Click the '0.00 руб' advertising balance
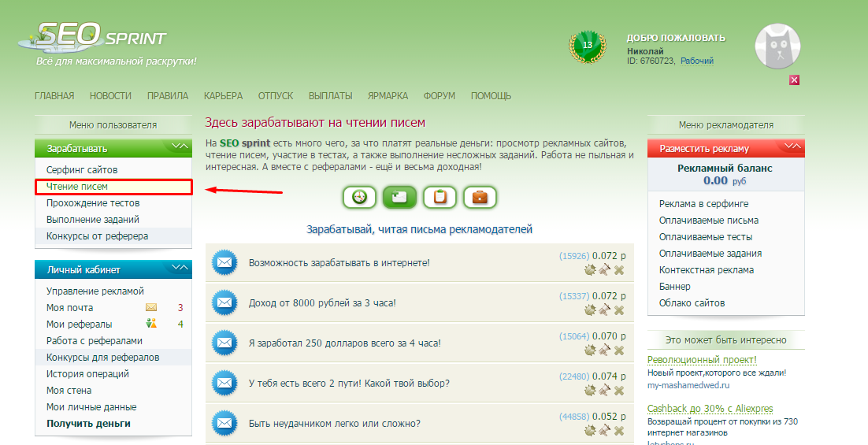868x445 pixels. pos(725,180)
